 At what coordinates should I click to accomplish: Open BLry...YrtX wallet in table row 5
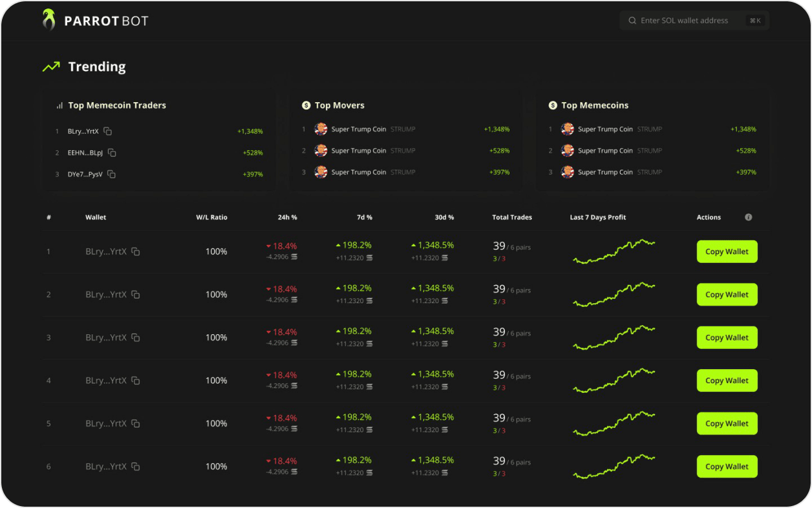[x=106, y=423]
